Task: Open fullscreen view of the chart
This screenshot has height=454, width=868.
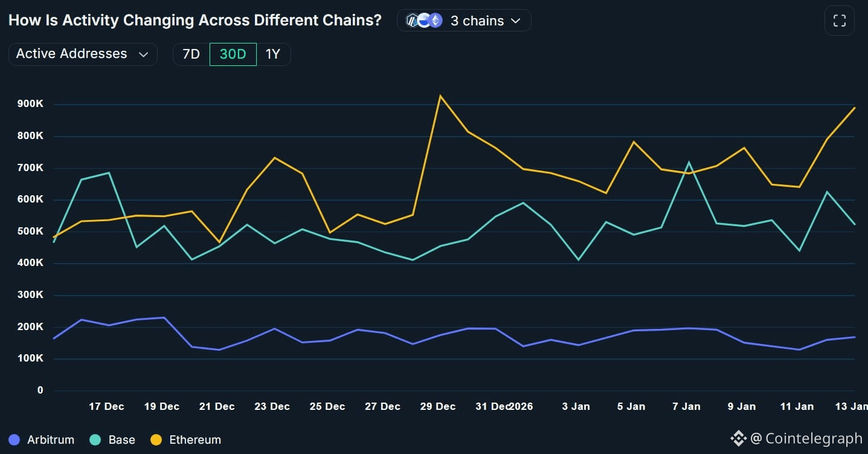Action: [840, 20]
